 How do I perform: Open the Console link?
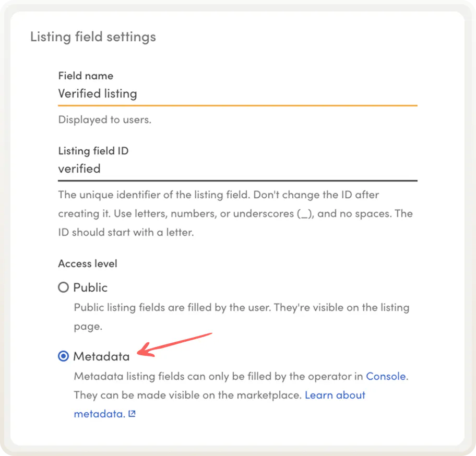point(386,376)
